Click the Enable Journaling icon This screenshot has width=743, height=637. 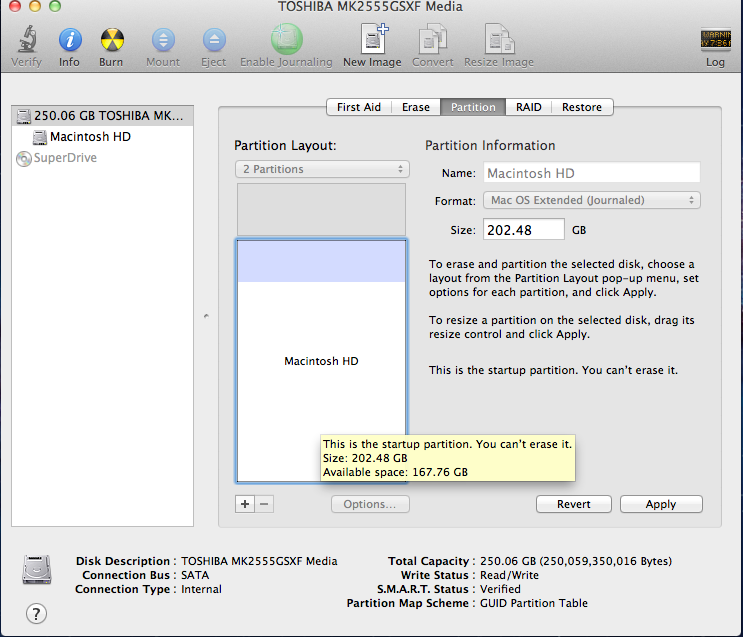coord(286,39)
